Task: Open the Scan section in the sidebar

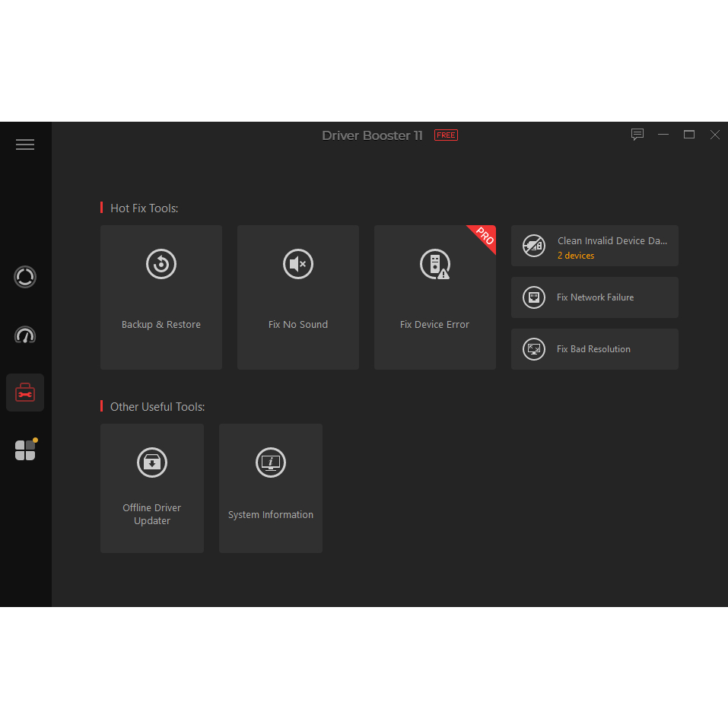Action: pos(25,277)
